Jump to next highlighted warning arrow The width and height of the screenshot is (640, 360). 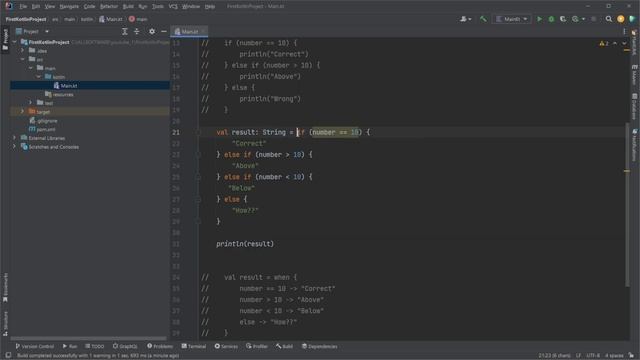tap(624, 43)
